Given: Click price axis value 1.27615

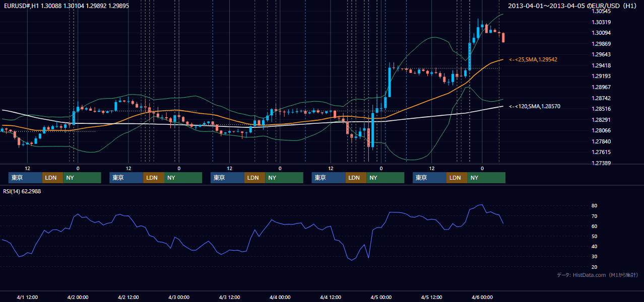Looking at the screenshot, I should point(601,152).
